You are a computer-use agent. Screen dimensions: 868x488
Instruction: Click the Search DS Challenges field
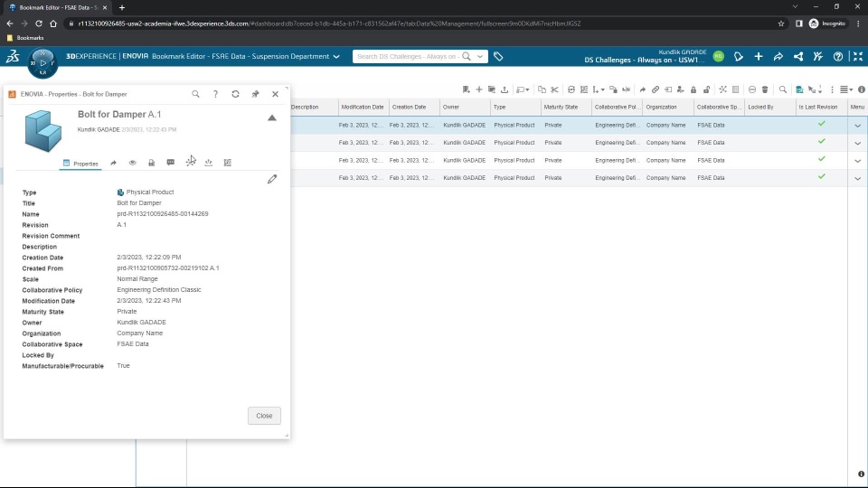(407, 56)
